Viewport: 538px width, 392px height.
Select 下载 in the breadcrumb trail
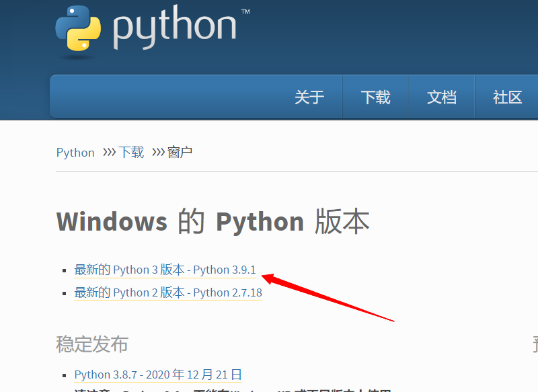pyautogui.click(x=130, y=152)
